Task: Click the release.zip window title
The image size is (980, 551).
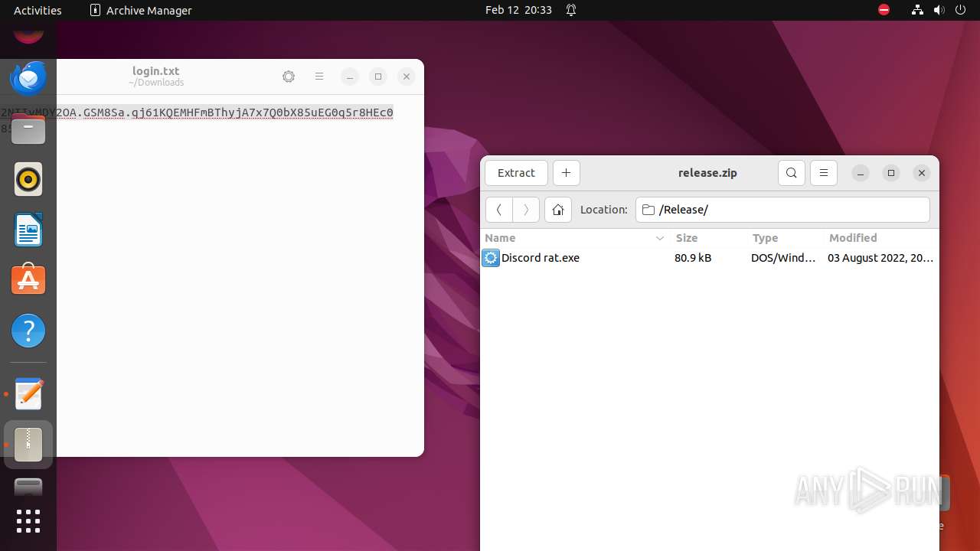Action: (x=707, y=173)
